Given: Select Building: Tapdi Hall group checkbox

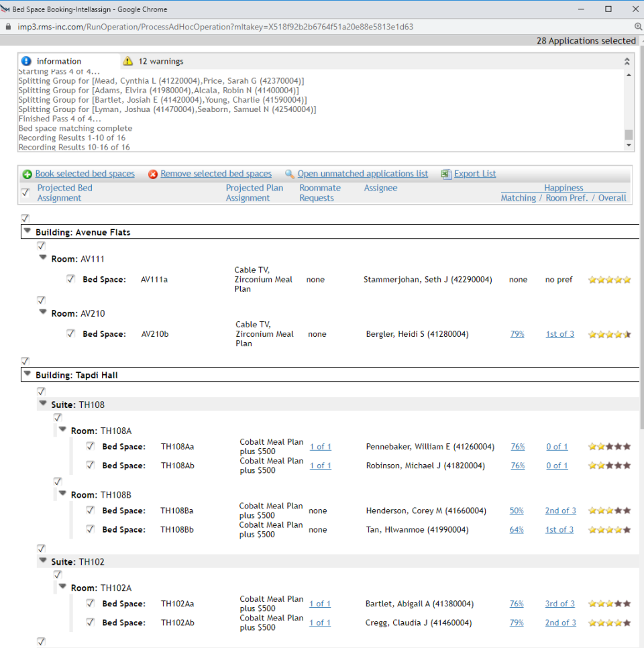Looking at the screenshot, I should pos(25,361).
